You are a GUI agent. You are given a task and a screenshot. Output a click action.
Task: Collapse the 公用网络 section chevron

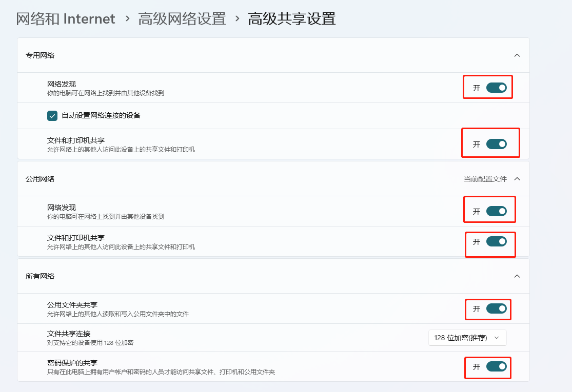(x=517, y=179)
